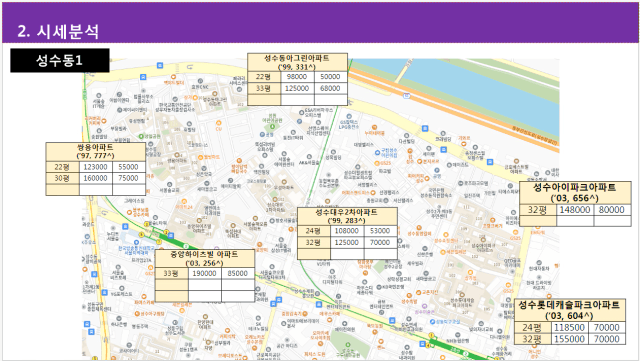The image size is (640, 361).
Task: Select the 33평 cell in 중앙하이츠빌 table
Action: (171, 273)
